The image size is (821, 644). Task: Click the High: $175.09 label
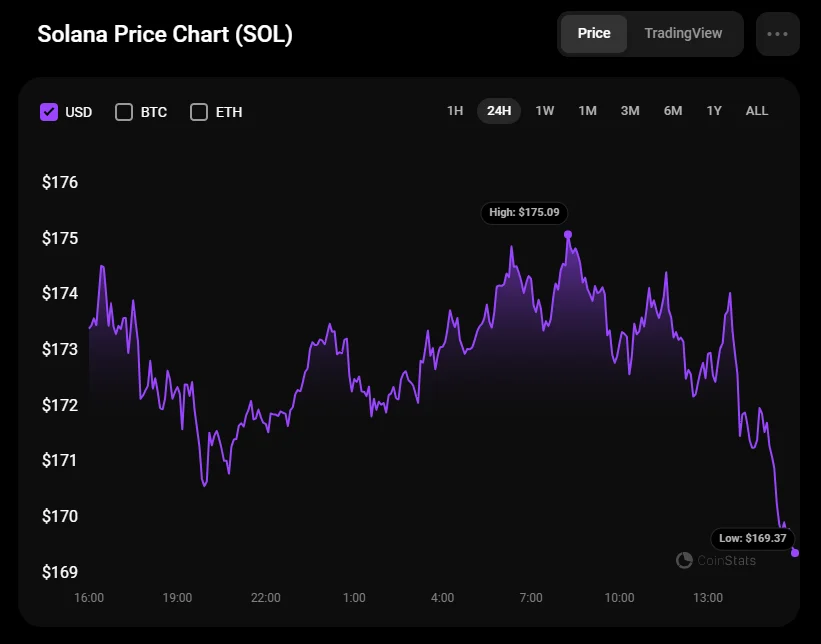(525, 213)
